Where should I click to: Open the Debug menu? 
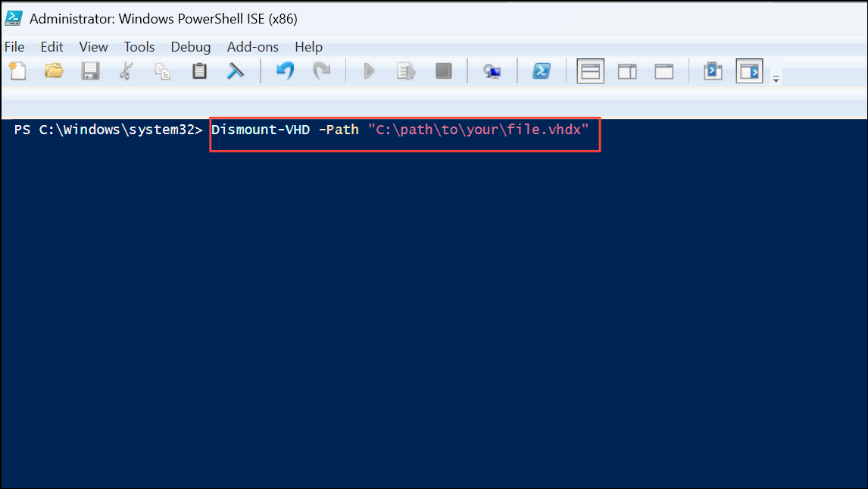pyautogui.click(x=190, y=46)
